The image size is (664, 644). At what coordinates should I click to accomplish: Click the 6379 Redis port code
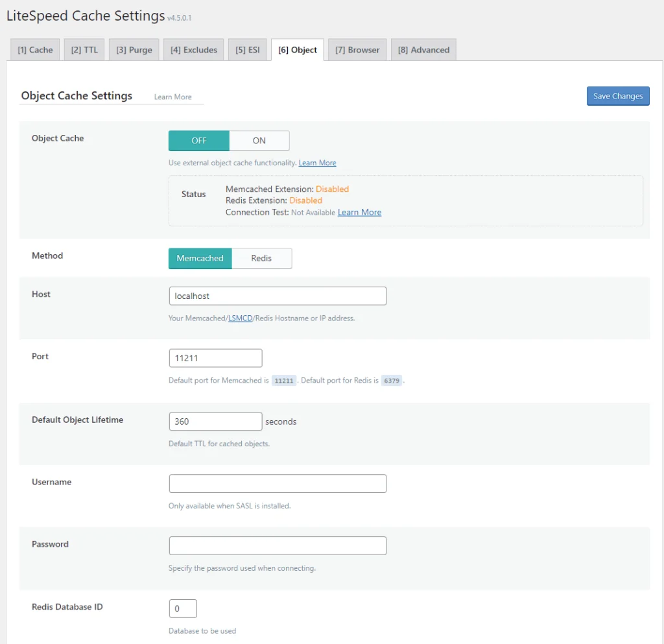391,381
